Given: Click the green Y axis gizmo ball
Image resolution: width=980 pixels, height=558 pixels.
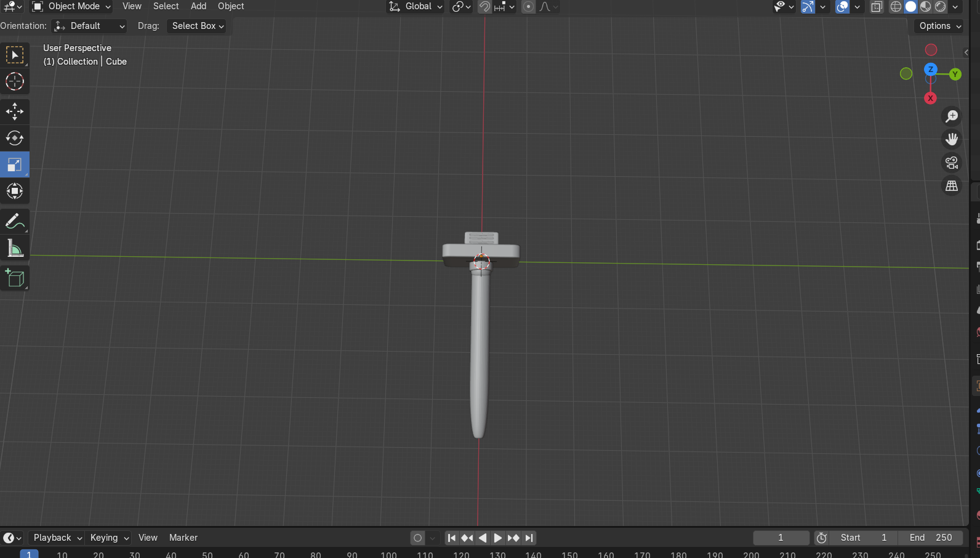Looking at the screenshot, I should (x=955, y=74).
